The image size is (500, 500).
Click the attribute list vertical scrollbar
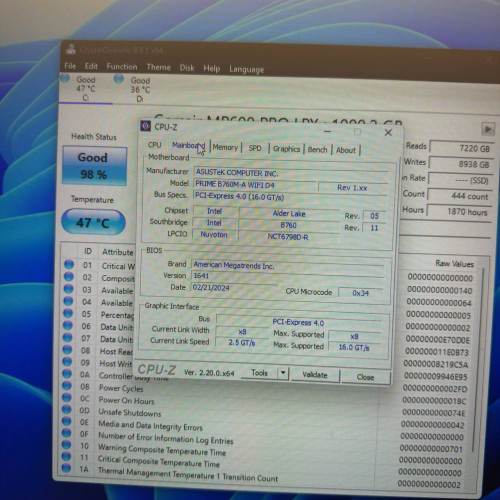[x=478, y=360]
